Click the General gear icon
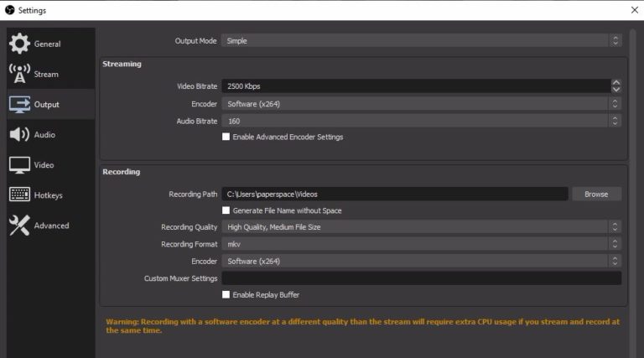Screen dimensions: 644x358 coord(19,44)
